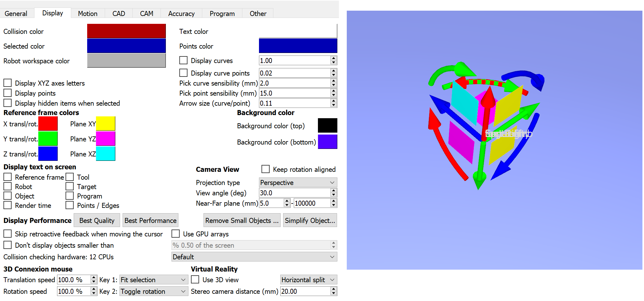Enable Display XYZ axes letters checkbox

(x=8, y=83)
